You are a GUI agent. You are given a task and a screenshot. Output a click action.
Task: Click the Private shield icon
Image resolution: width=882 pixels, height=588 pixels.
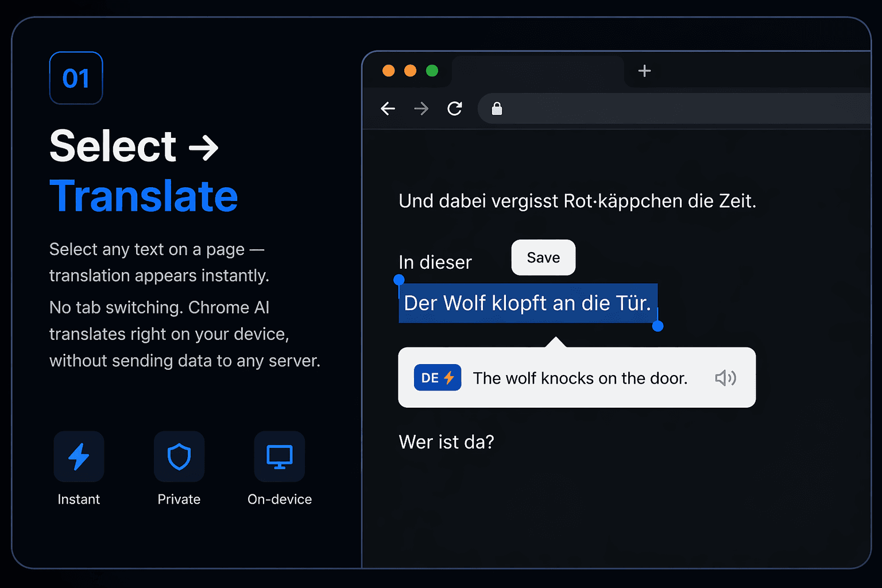[x=179, y=457]
